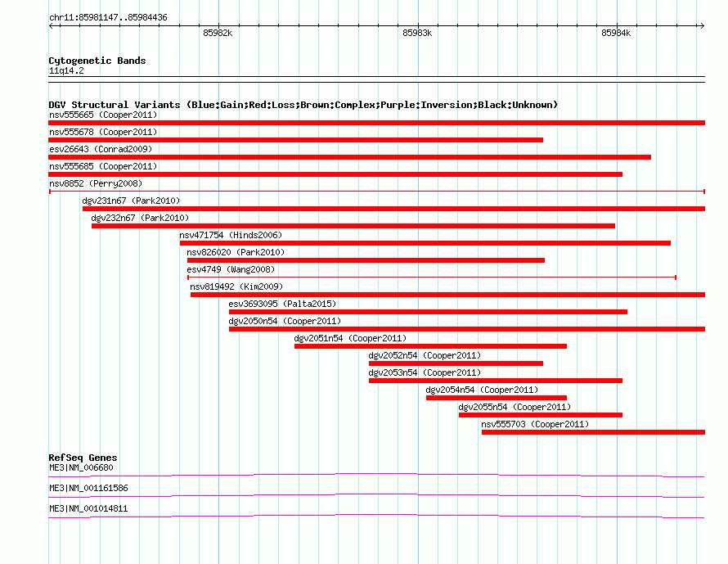
Task: Open the esv3693095 (Palta2015) variant
Action: [428, 312]
